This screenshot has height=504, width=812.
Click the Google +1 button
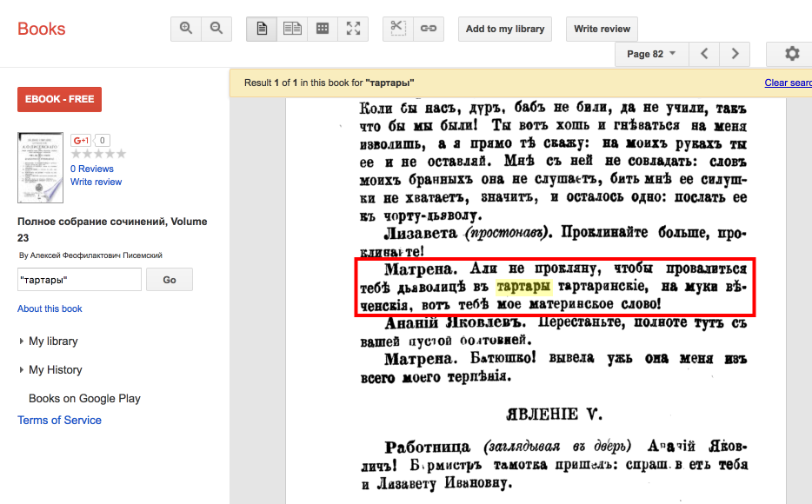pyautogui.click(x=81, y=140)
